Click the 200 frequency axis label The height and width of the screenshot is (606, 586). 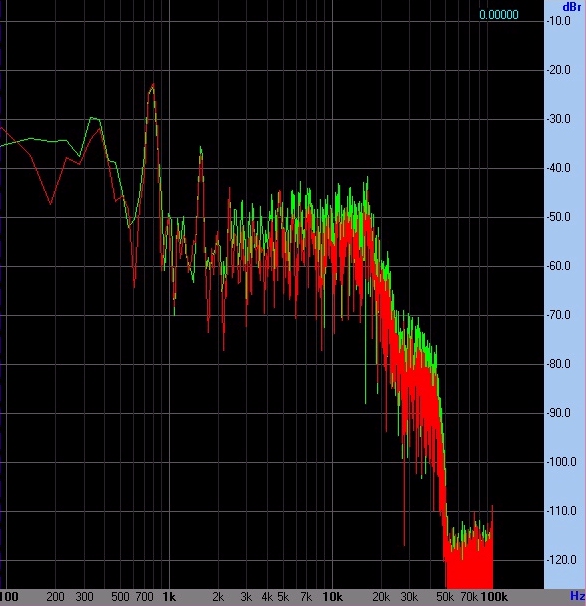(55, 597)
